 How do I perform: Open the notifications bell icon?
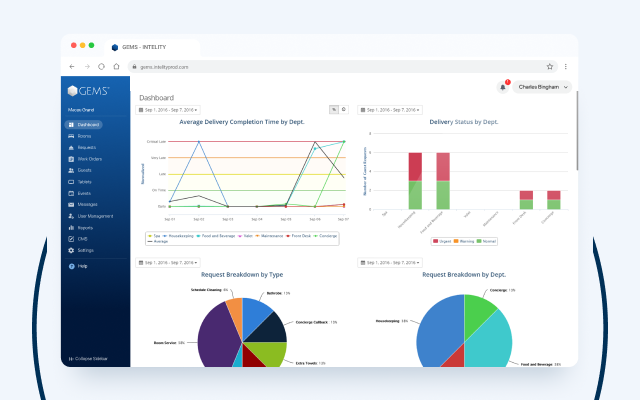pos(503,87)
